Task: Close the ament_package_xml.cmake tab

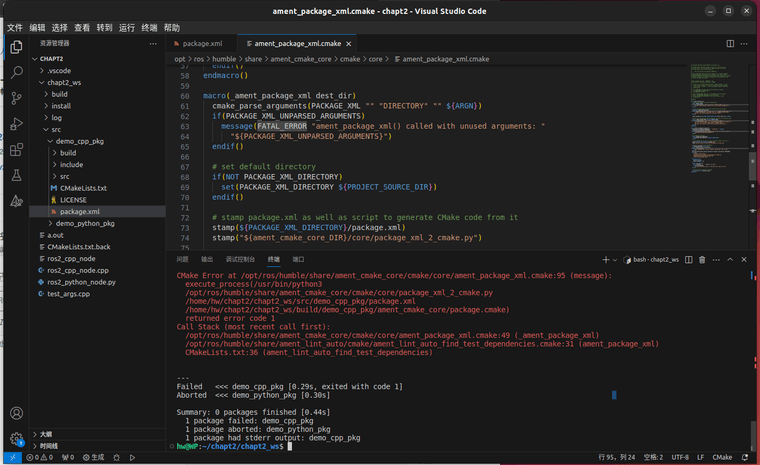Action: (348, 44)
